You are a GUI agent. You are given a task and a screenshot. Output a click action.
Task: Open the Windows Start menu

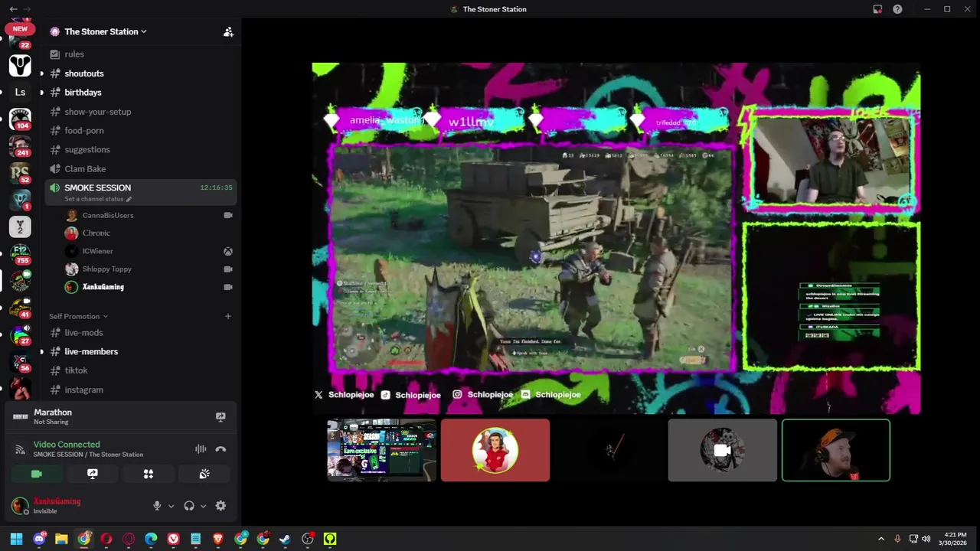coord(16,539)
